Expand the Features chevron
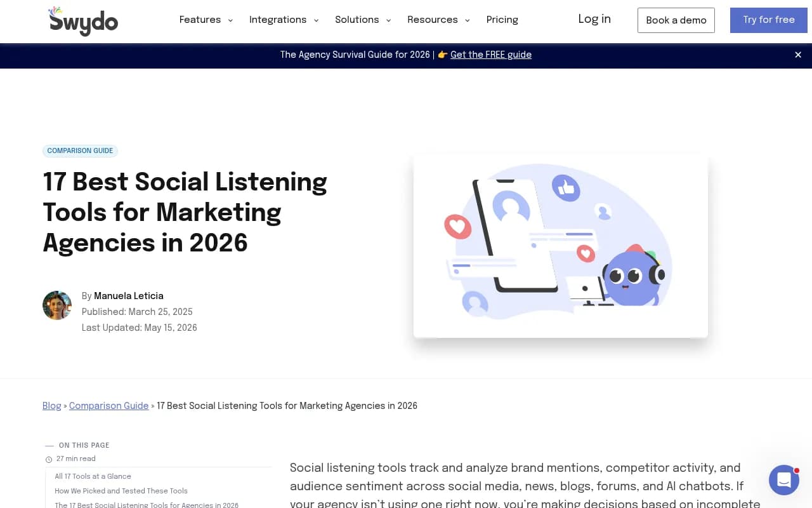The image size is (812, 508). [x=230, y=20]
